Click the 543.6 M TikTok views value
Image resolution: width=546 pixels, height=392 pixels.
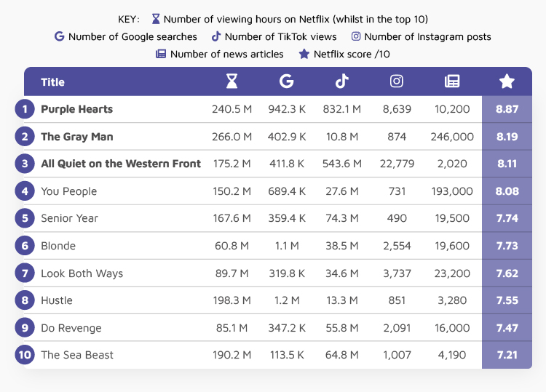[341, 164]
